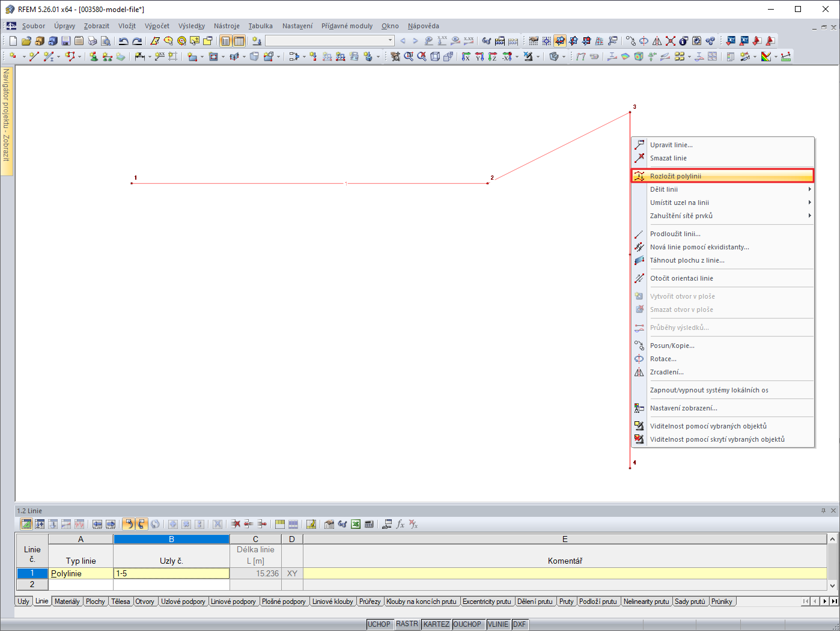This screenshot has height=631, width=840.
Task: Toggle the project navigator button in toolbar
Action: (x=226, y=41)
